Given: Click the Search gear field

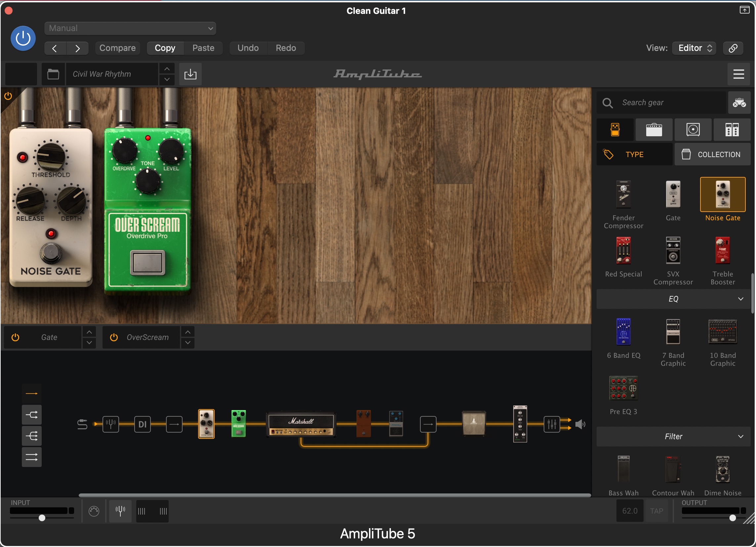Looking at the screenshot, I should [x=662, y=103].
